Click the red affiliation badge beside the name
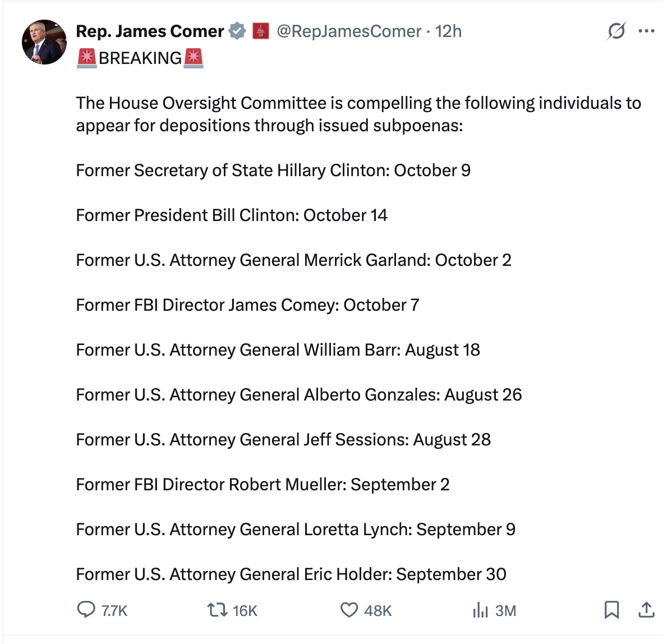663x644 pixels. [x=261, y=31]
